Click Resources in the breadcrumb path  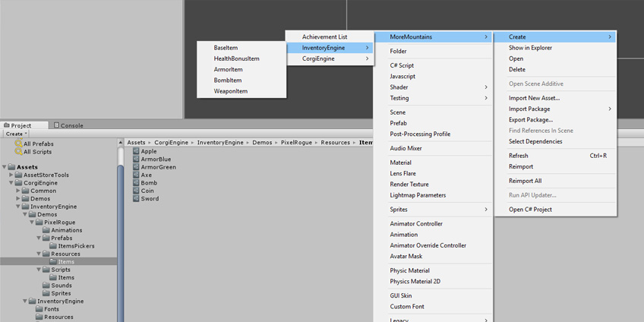(335, 143)
